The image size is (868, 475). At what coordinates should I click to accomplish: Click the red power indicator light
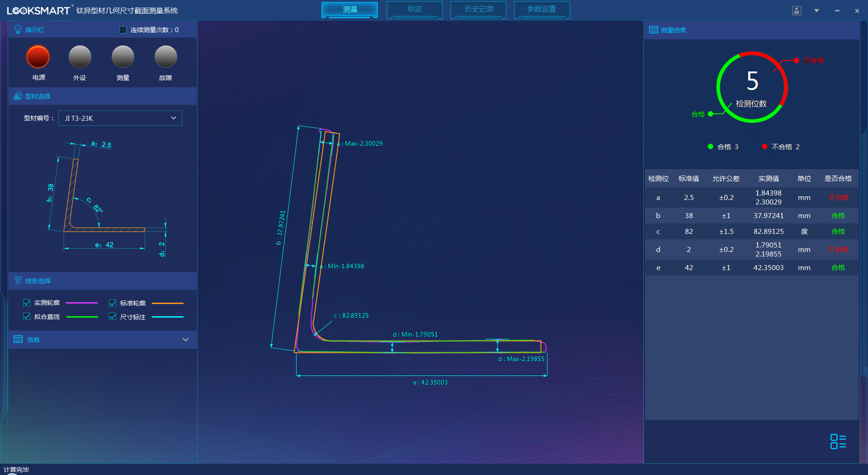(38, 57)
